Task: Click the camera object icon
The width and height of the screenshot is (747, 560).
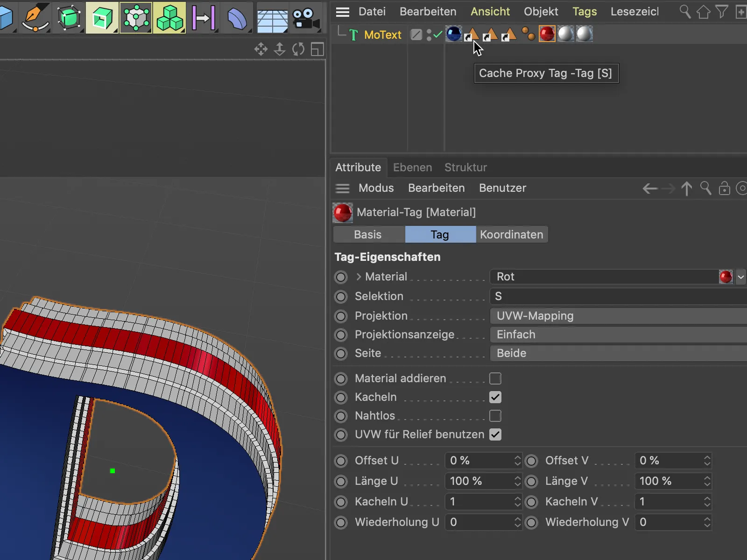Action: [x=305, y=19]
